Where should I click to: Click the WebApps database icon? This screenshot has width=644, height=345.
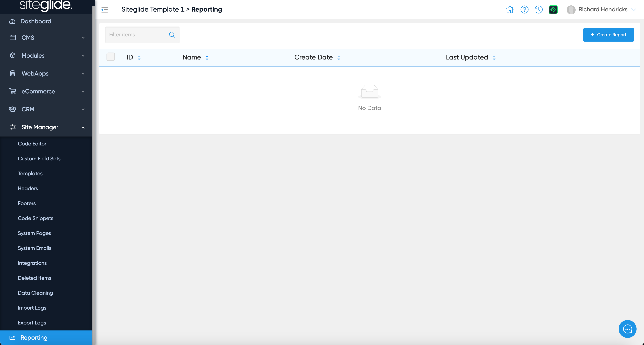(12, 73)
